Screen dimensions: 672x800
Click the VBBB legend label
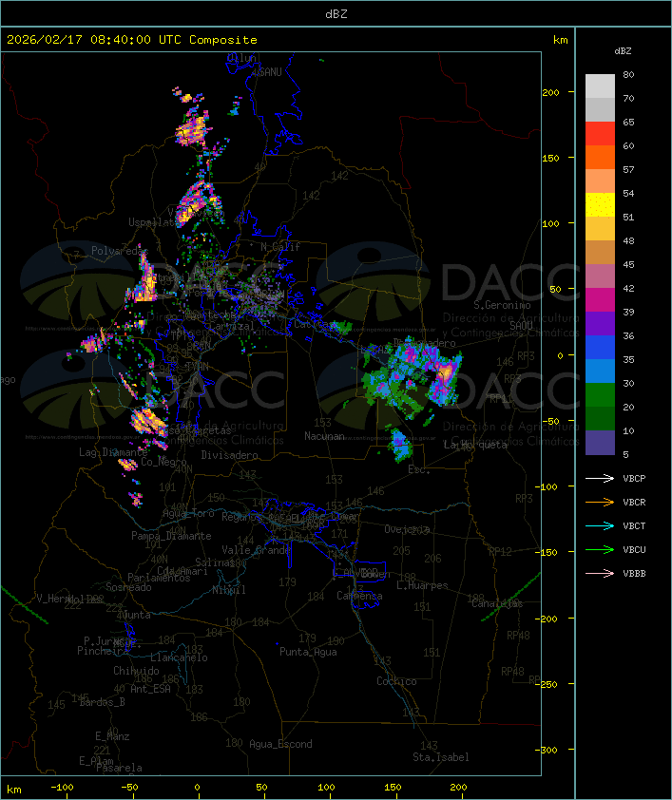(634, 574)
